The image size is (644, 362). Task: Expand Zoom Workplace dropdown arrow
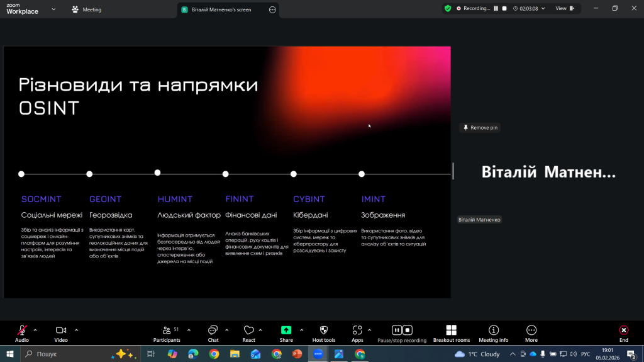pyautogui.click(x=53, y=9)
